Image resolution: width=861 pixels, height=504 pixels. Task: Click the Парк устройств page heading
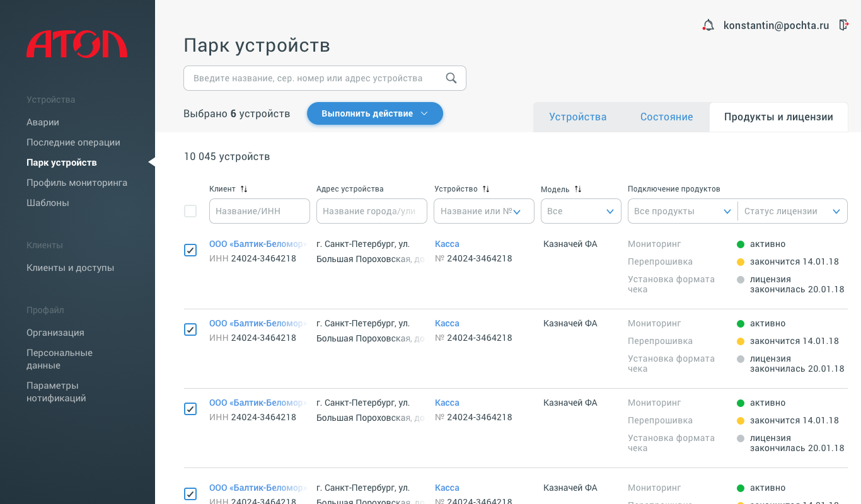pyautogui.click(x=257, y=45)
